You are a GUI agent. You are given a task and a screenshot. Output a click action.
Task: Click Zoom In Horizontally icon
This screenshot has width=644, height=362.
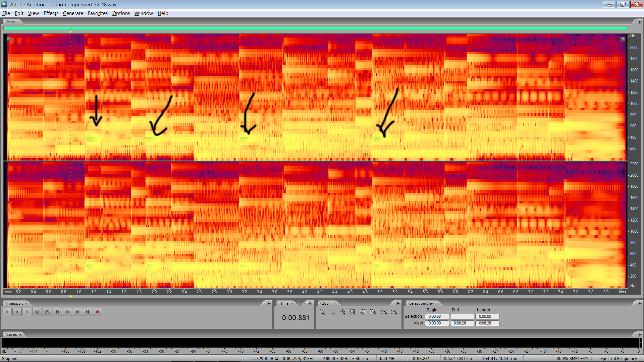tap(322, 312)
